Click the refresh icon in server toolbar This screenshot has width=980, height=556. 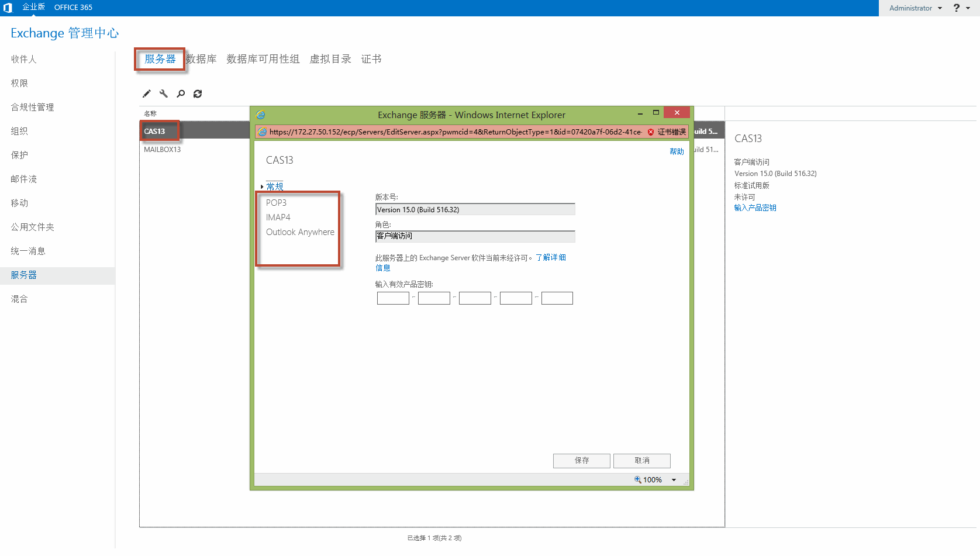point(198,94)
